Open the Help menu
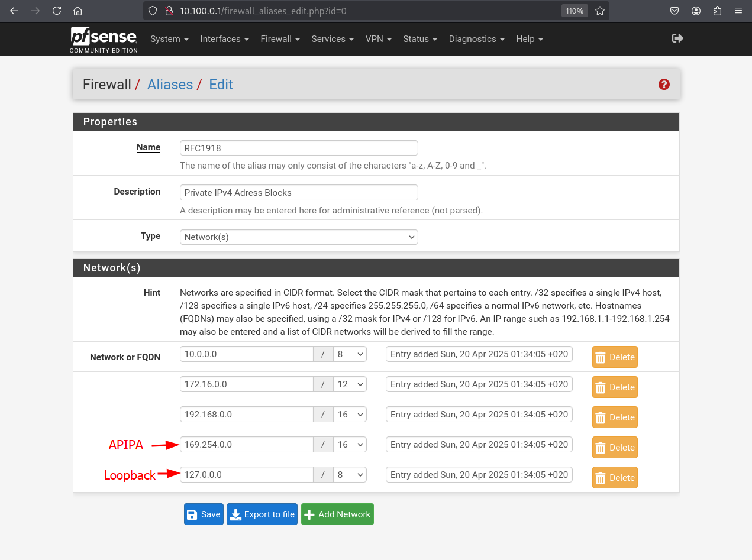Screen dimensions: 752x560 tap(529, 39)
